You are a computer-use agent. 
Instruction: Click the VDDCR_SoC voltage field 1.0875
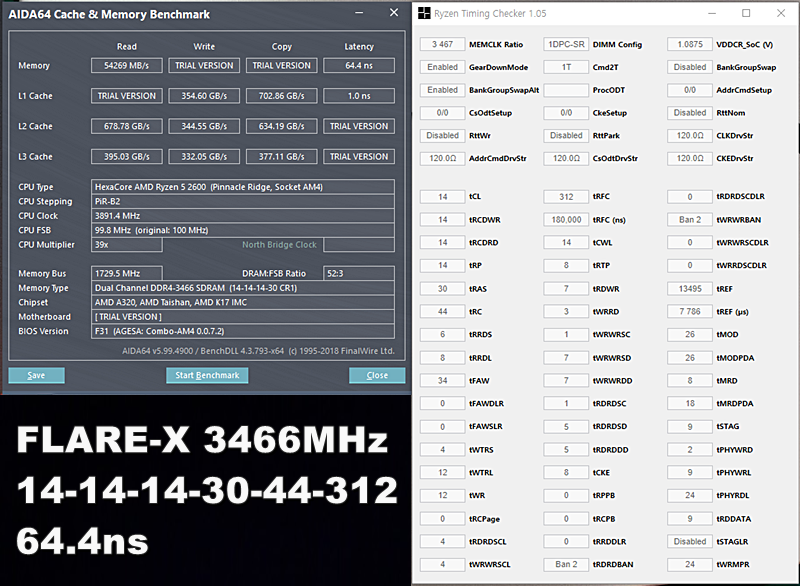(x=690, y=44)
